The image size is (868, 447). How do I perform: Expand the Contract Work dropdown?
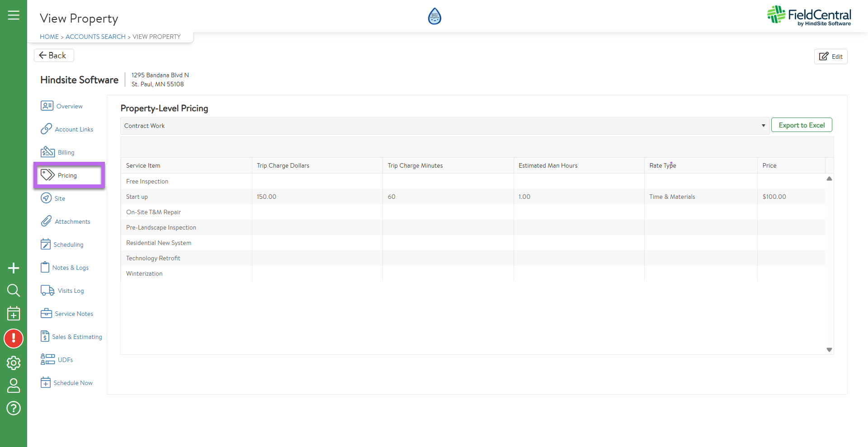(x=445, y=126)
